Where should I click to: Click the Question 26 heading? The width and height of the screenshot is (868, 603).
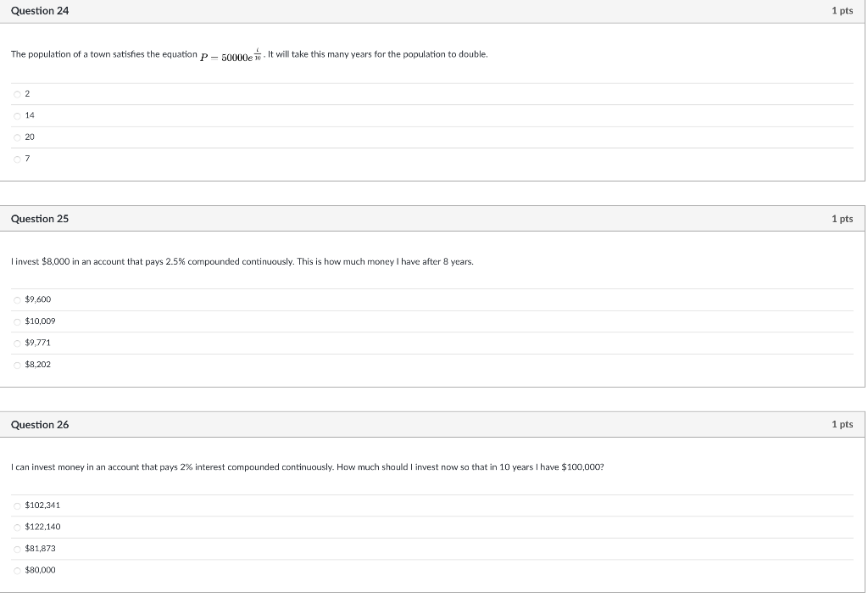point(40,425)
